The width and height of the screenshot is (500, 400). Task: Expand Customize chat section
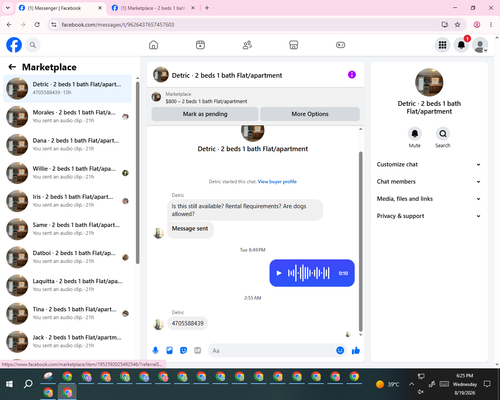click(429, 164)
